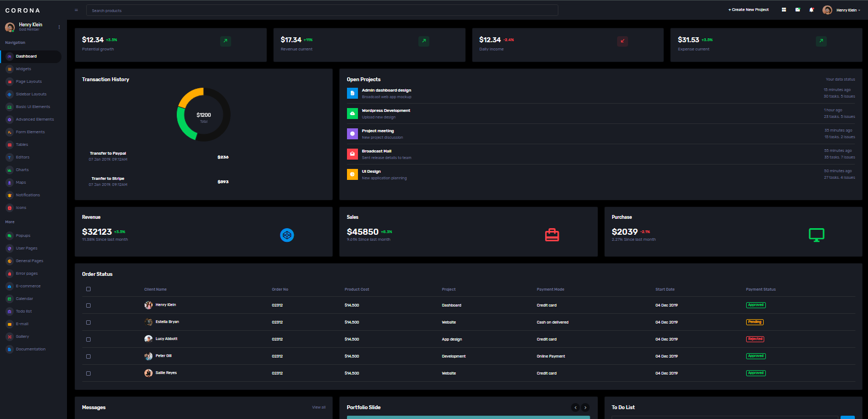Screen dimensions: 868x419
Task: Open Icons from the sidebar
Action: [31, 208]
